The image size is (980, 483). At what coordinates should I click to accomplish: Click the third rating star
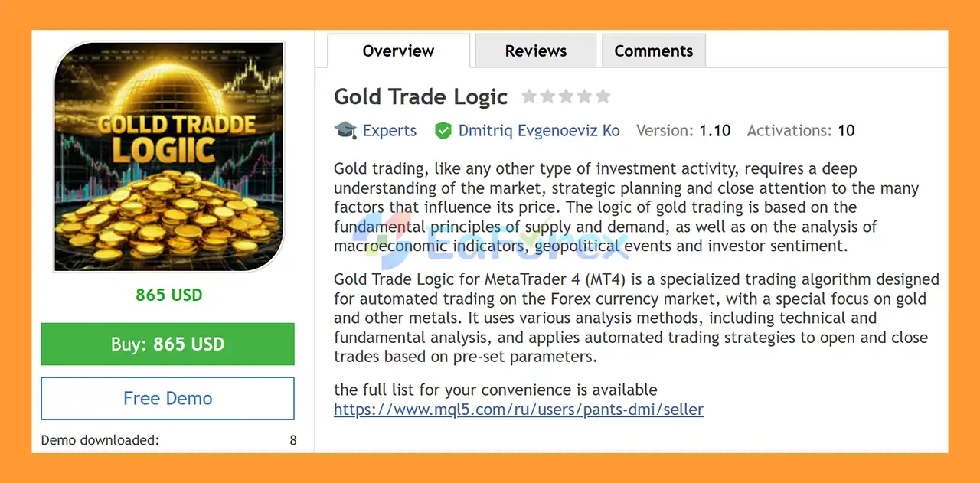point(566,96)
